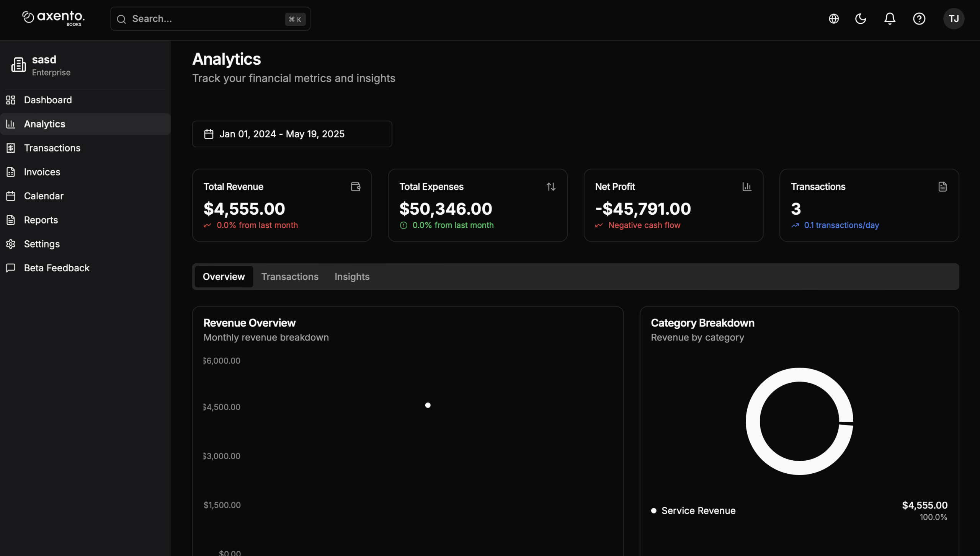Click the Settings gear sidebar icon

[11, 244]
